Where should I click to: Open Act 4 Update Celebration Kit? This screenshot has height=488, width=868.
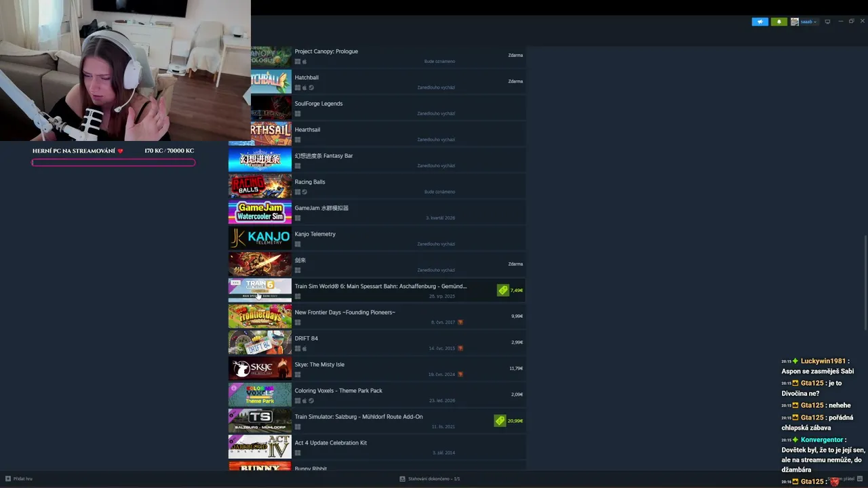[x=331, y=443]
